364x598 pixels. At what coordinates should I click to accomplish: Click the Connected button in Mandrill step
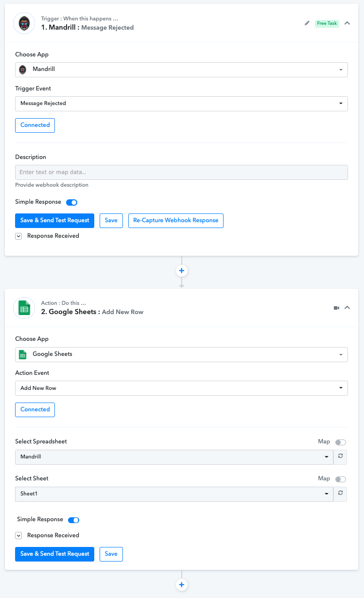(35, 125)
